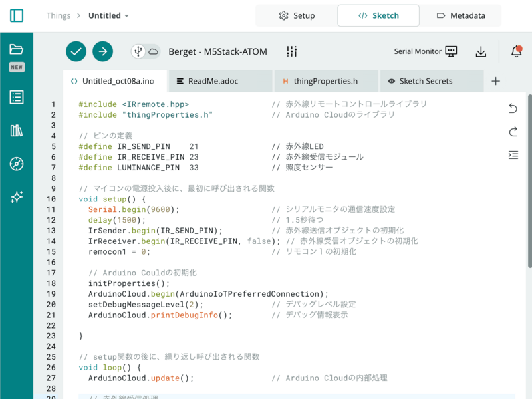Toggle the left sidebar panel

[17, 15]
